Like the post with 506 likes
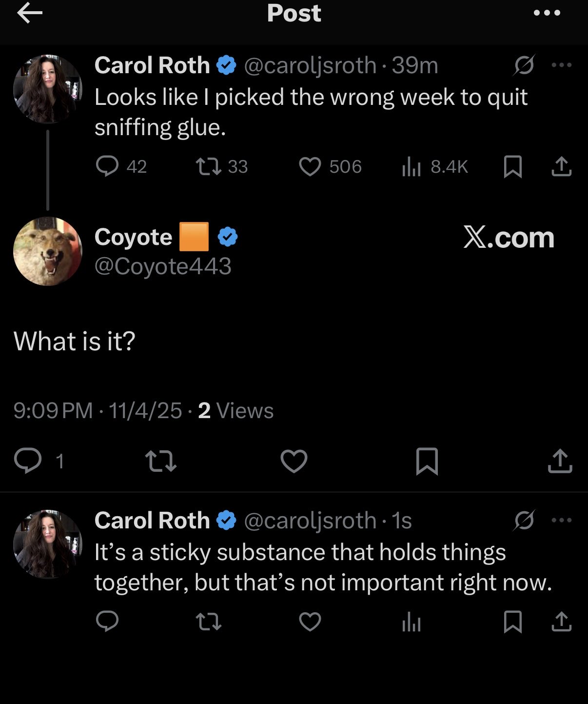The image size is (588, 704). [310, 166]
